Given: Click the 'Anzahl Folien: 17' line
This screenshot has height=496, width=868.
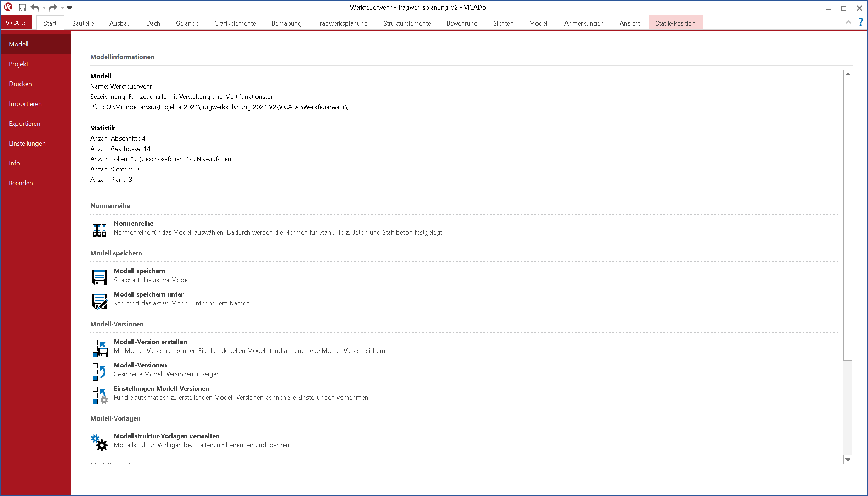Looking at the screenshot, I should pyautogui.click(x=165, y=159).
